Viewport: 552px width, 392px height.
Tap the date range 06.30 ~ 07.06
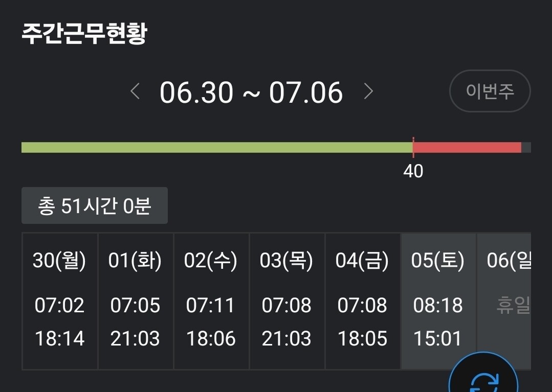click(251, 93)
